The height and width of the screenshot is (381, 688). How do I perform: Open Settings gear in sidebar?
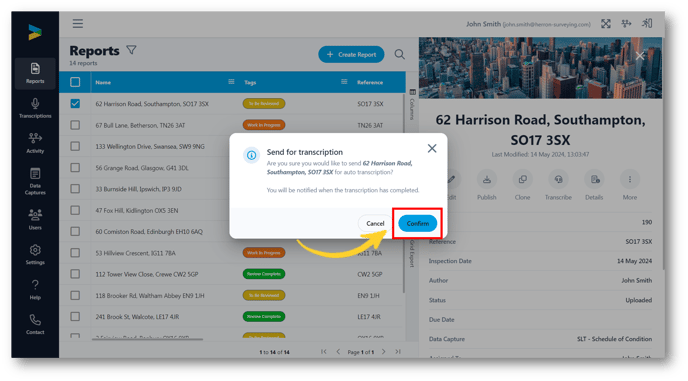pos(35,255)
